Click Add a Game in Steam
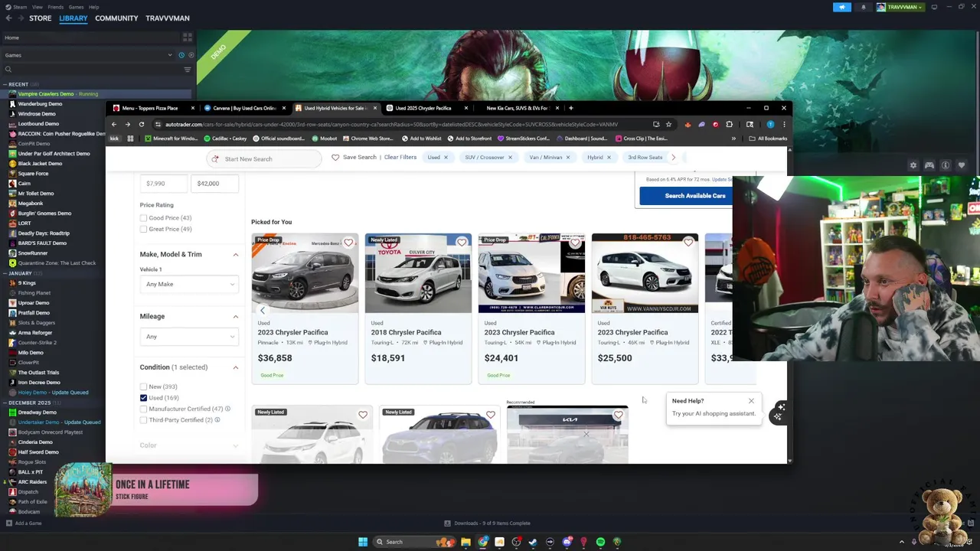 click(24, 523)
